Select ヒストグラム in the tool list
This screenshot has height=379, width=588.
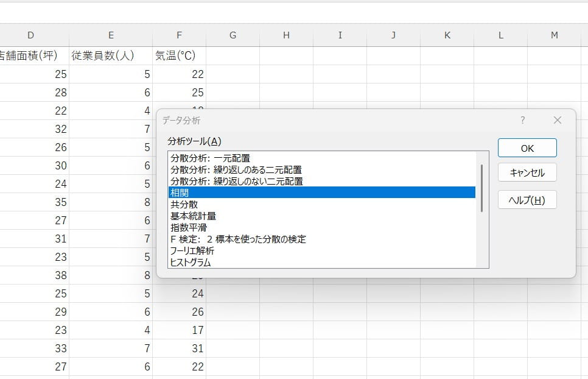point(191,262)
